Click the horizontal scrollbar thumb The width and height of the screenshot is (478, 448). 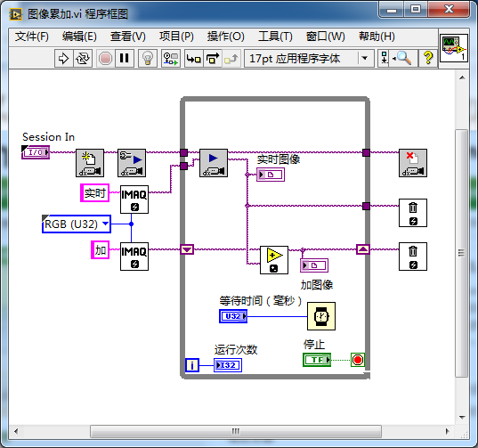[x=236, y=431]
